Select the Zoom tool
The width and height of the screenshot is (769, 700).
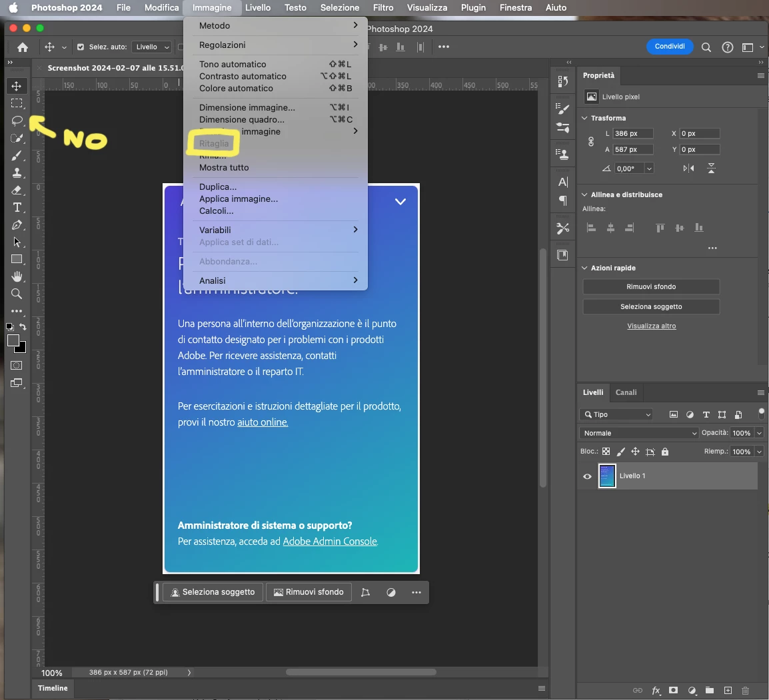[x=17, y=294]
